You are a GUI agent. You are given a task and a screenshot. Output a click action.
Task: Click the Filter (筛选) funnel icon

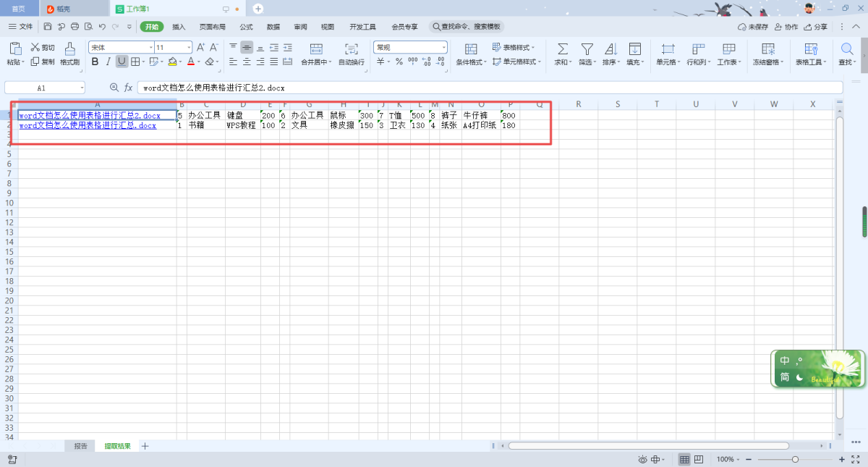pos(587,49)
